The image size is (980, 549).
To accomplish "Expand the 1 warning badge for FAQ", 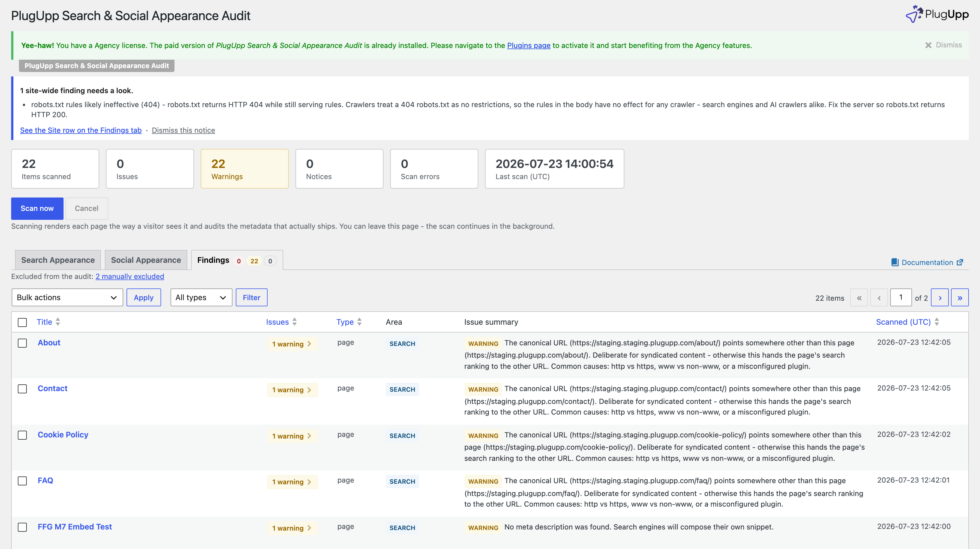I will pyautogui.click(x=292, y=481).
